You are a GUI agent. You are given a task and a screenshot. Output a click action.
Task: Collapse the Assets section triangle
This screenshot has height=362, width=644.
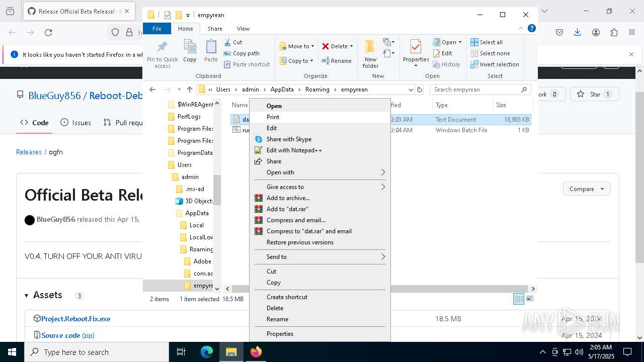[27, 295]
